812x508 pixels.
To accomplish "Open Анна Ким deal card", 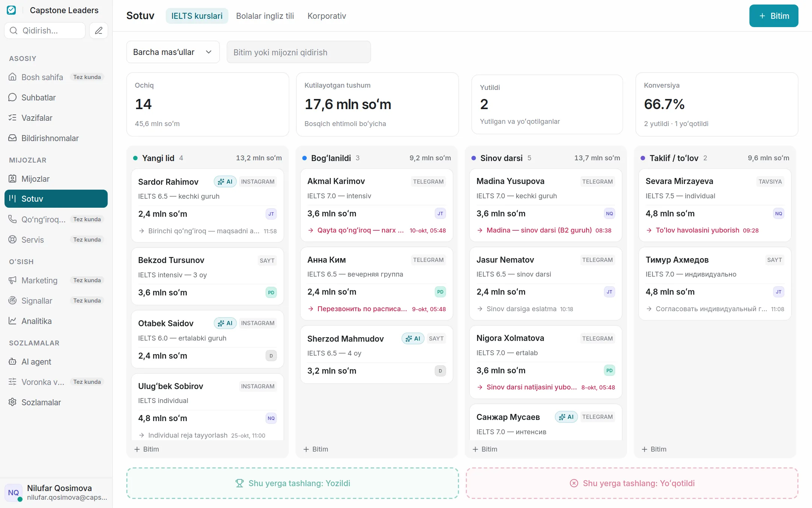I will [376, 284].
